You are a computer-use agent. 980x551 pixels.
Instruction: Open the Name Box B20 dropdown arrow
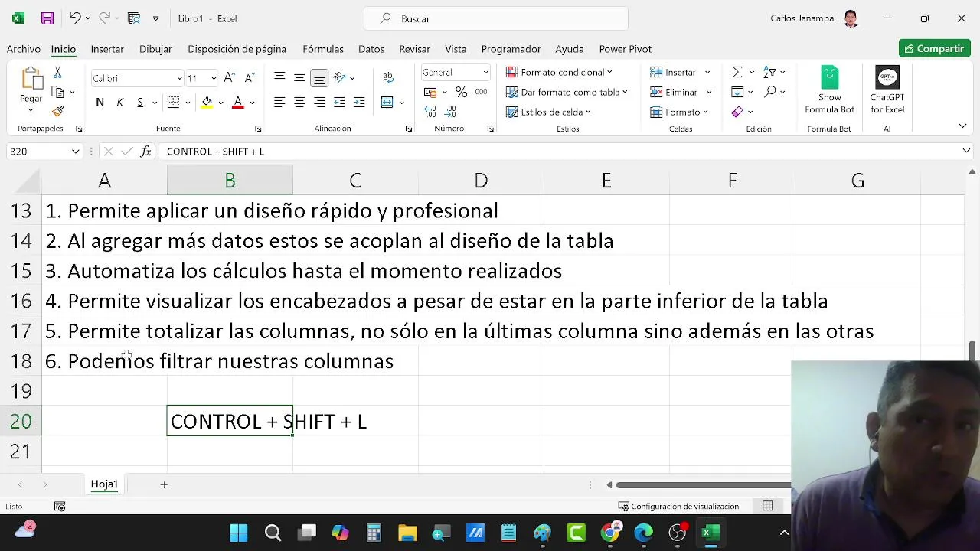(75, 152)
